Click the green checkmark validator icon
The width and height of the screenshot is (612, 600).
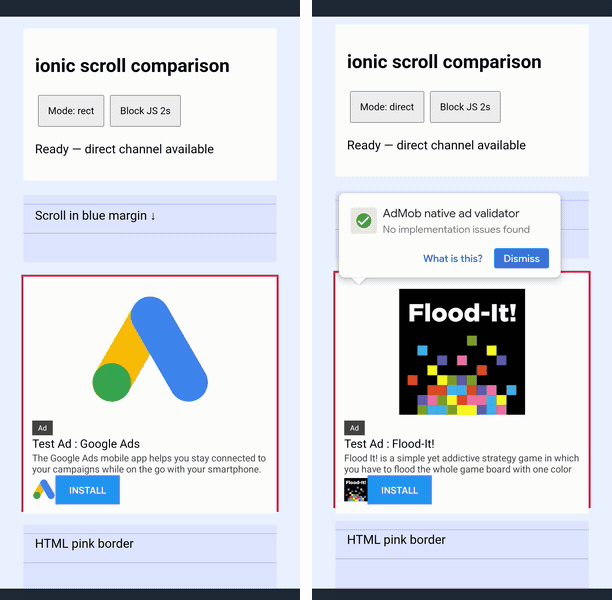364,221
